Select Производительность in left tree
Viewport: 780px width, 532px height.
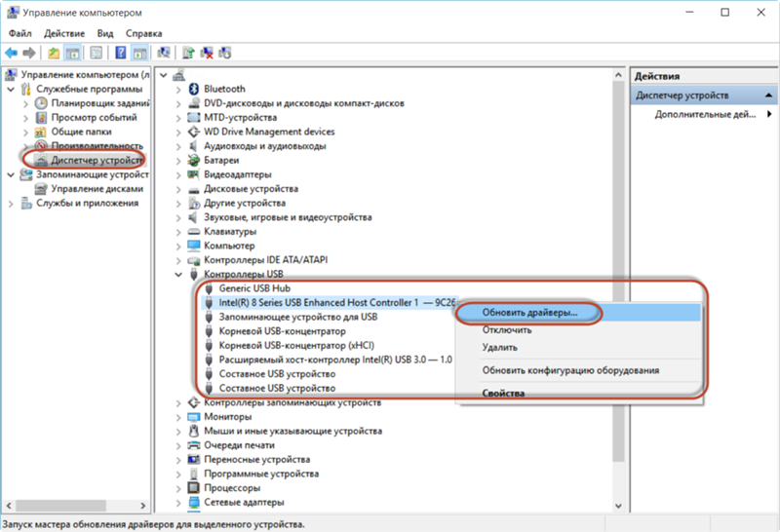coord(97,146)
